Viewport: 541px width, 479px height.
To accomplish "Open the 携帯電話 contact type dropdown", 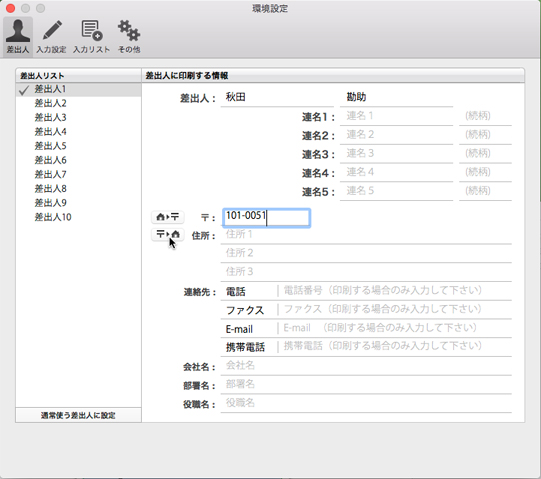I will coord(248,347).
